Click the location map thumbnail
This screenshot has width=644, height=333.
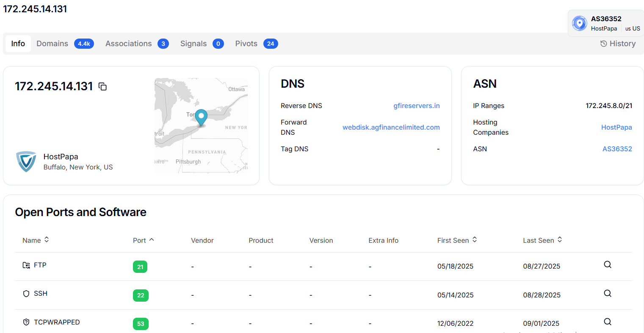(x=201, y=125)
